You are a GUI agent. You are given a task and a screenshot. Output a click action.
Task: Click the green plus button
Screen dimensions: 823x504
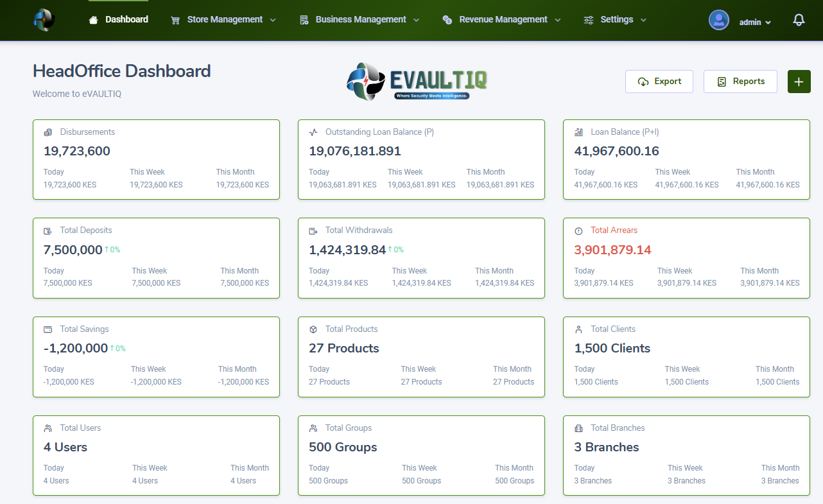(x=799, y=82)
